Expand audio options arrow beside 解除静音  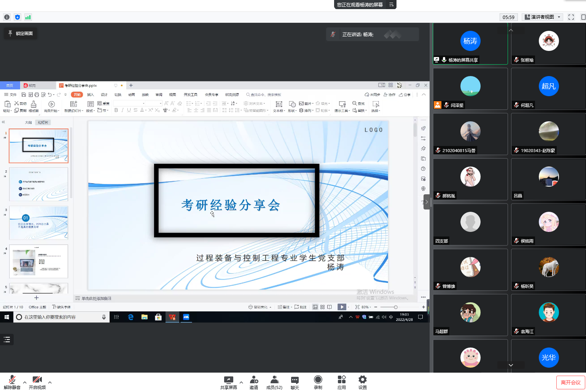pyautogui.click(x=25, y=382)
